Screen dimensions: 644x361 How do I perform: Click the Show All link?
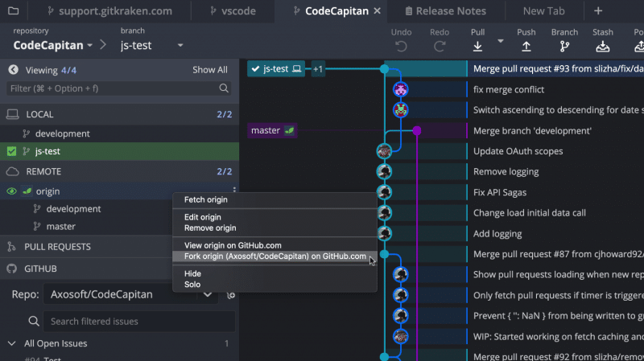[x=210, y=70]
